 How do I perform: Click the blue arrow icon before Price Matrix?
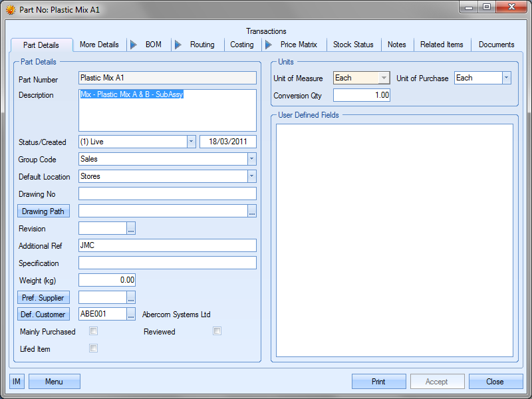(268, 45)
